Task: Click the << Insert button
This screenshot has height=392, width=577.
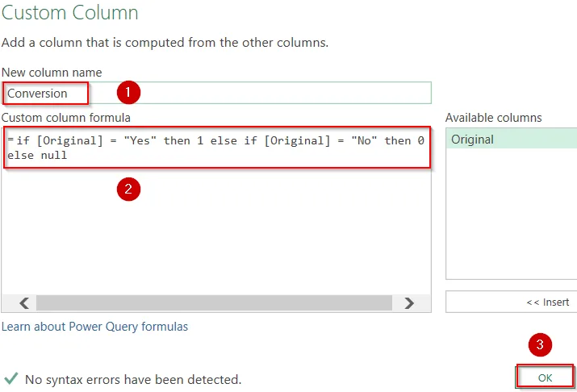Action: (x=511, y=302)
